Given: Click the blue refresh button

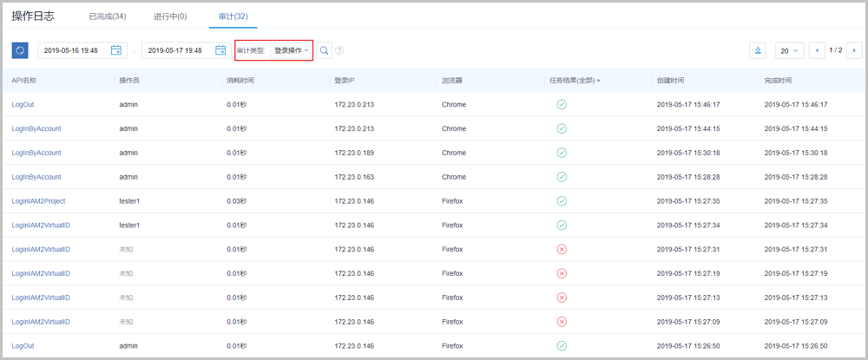Looking at the screenshot, I should (20, 50).
